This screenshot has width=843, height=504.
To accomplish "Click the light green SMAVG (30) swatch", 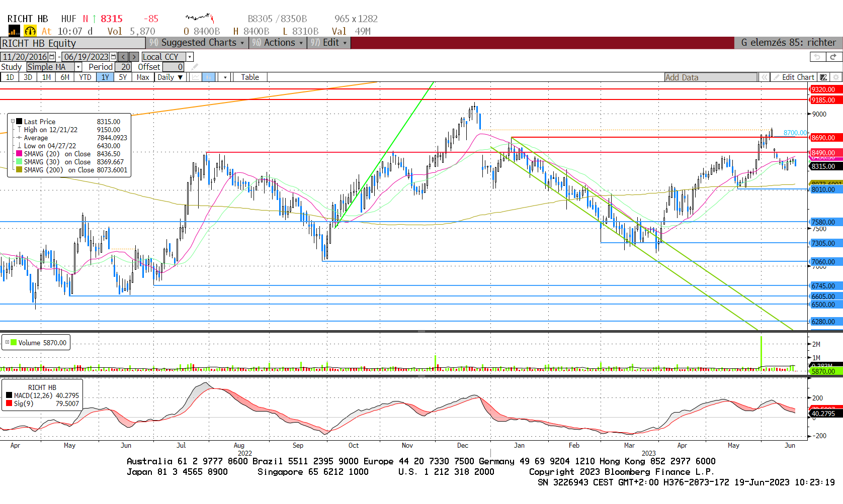I will (19, 162).
